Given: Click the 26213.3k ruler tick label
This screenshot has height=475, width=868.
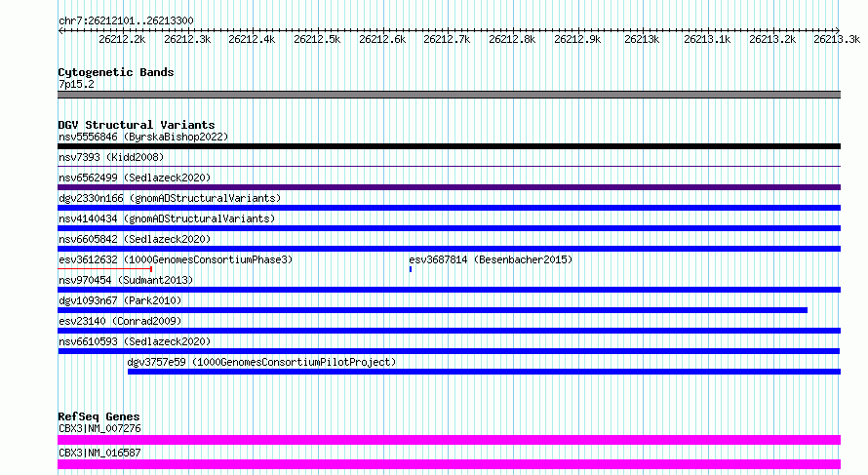Looking at the screenshot, I should click(x=837, y=39).
